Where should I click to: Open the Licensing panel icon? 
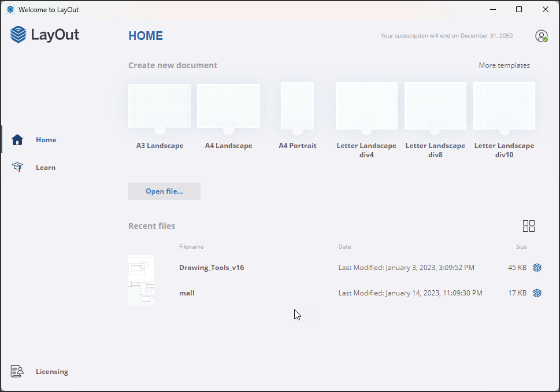click(x=17, y=371)
